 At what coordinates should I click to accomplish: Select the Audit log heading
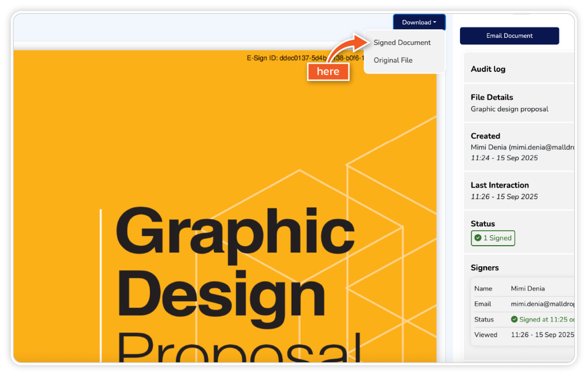click(x=488, y=69)
